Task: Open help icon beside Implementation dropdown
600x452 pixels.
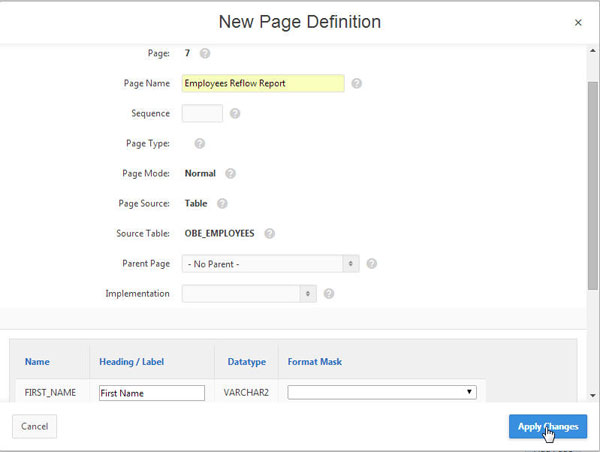Action: 328,294
